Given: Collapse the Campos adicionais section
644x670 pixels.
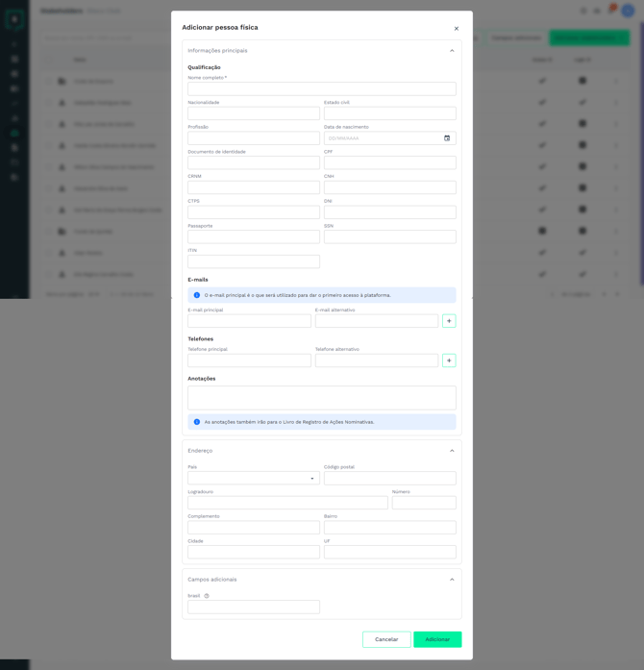Looking at the screenshot, I should click(452, 580).
